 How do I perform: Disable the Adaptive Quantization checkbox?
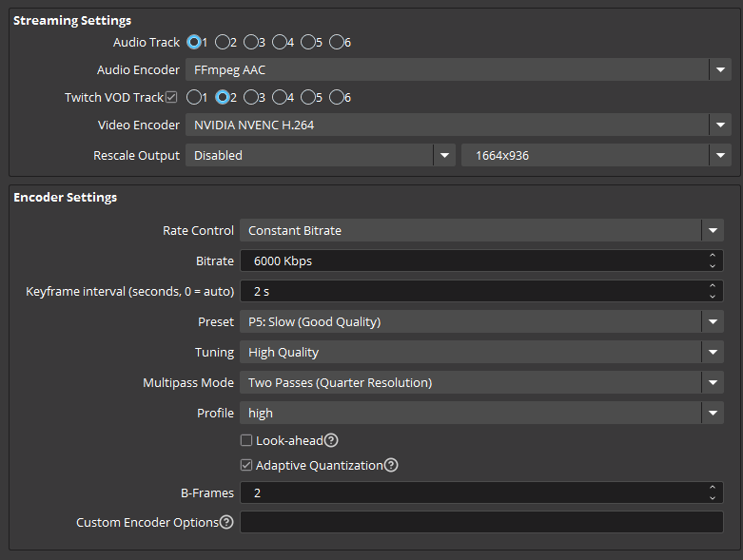coord(246,465)
